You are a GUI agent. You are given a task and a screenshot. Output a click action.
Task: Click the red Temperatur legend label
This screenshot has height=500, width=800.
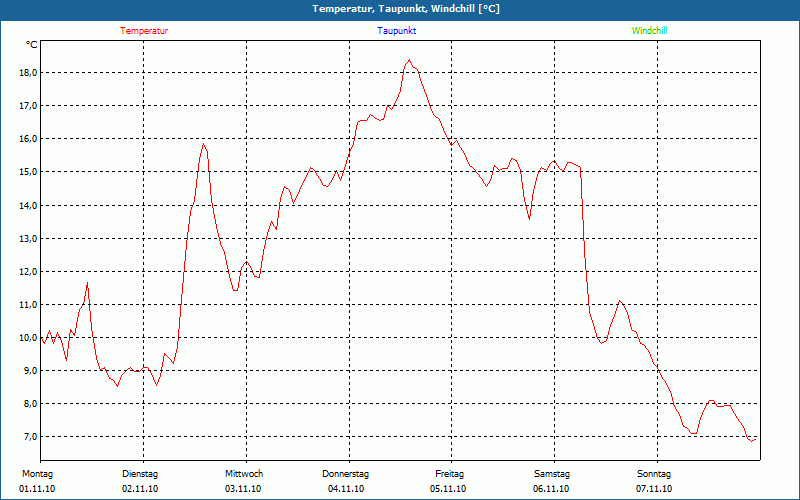click(144, 31)
